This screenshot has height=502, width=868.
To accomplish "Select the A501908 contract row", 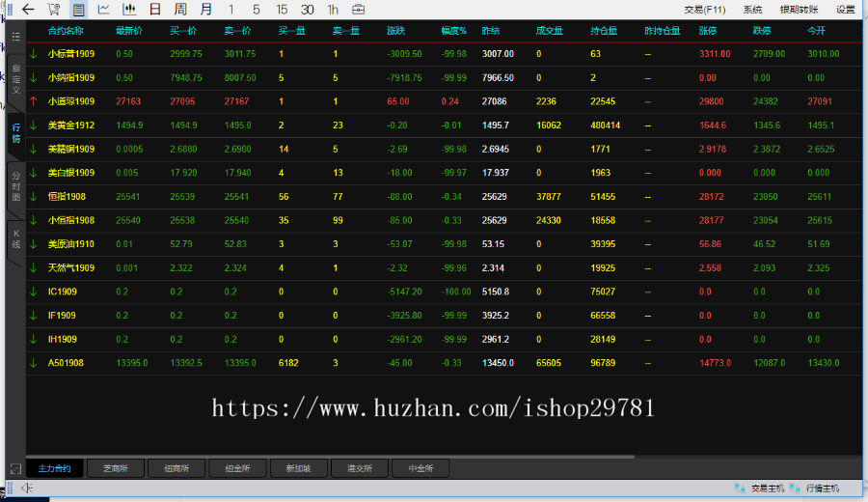I will click(x=444, y=364).
